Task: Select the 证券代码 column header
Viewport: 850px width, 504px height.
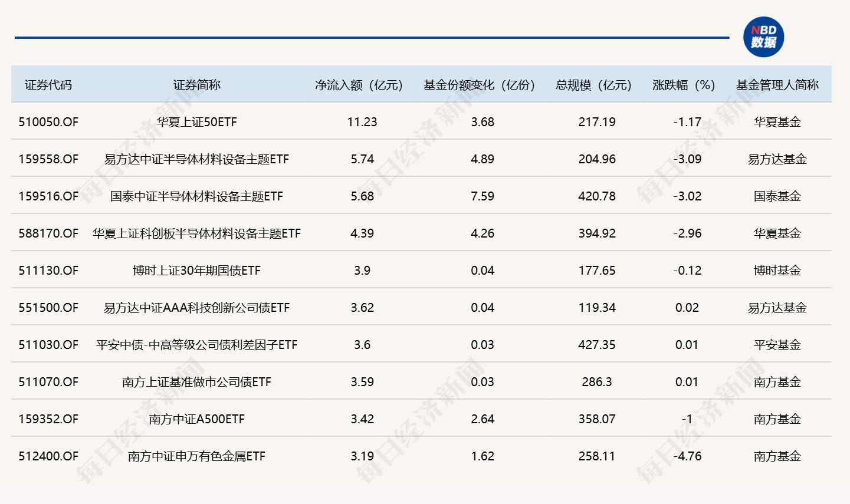Action: tap(48, 85)
